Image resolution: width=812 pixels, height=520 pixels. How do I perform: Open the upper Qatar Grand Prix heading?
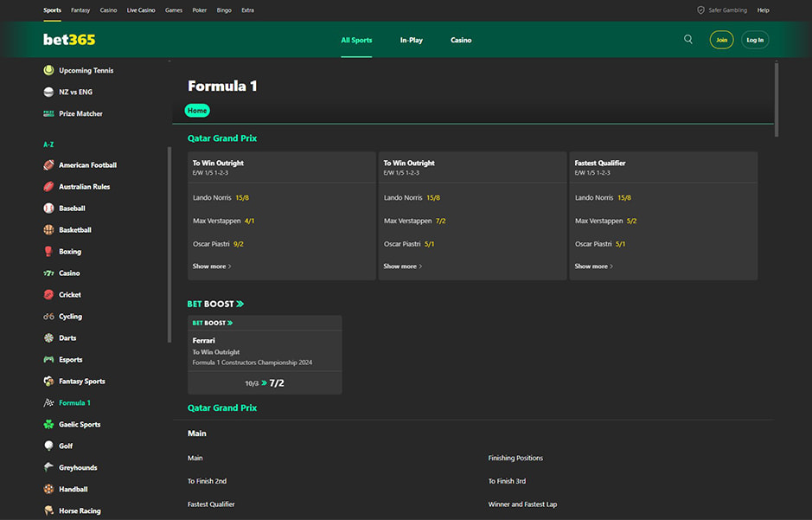[x=222, y=138]
